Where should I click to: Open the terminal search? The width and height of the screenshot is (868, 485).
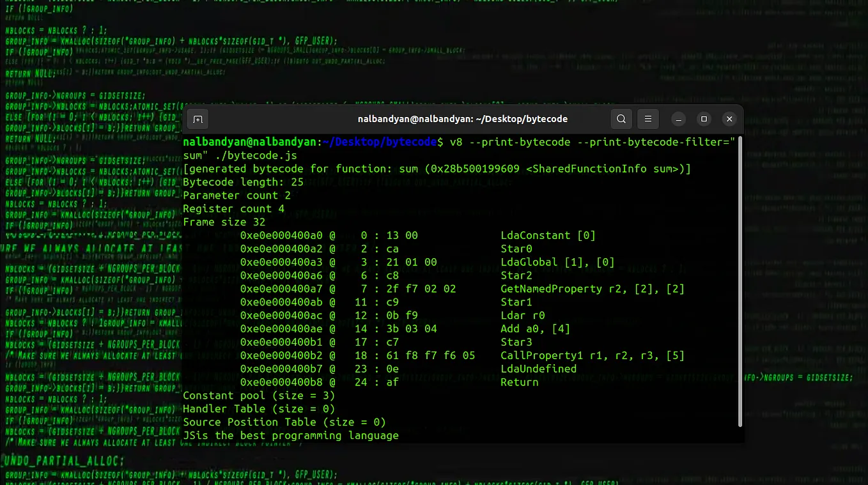click(621, 119)
